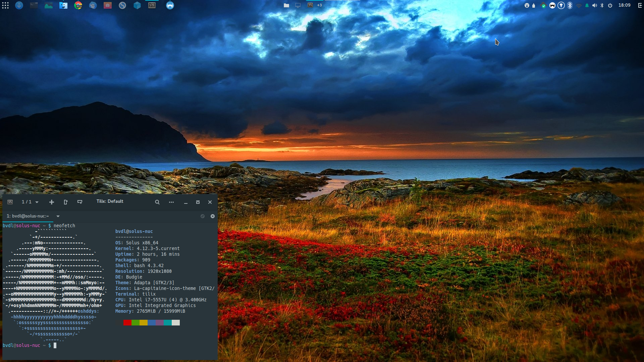Launch the red camera screenshot app

click(108, 5)
